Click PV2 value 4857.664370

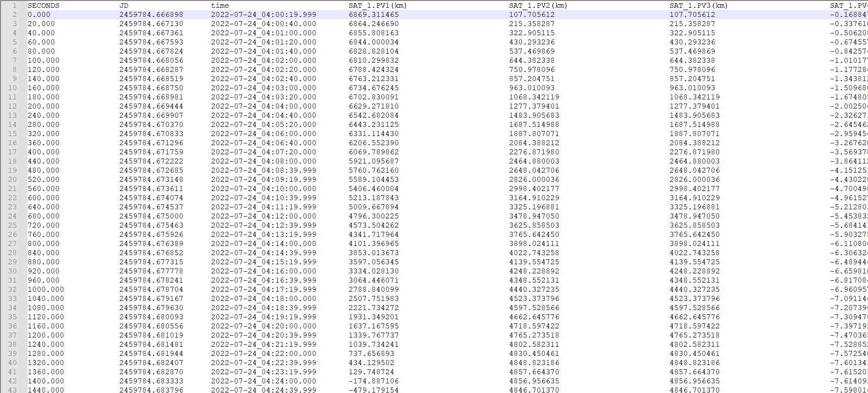534,372
